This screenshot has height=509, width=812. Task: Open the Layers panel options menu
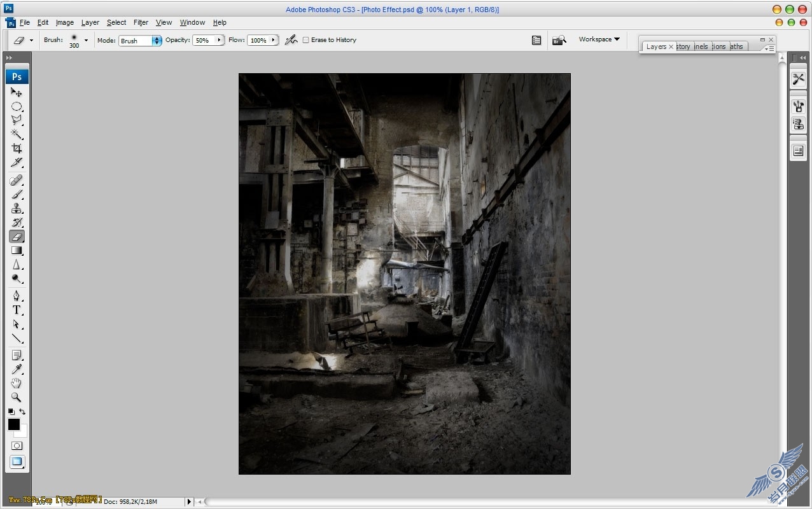click(x=769, y=48)
